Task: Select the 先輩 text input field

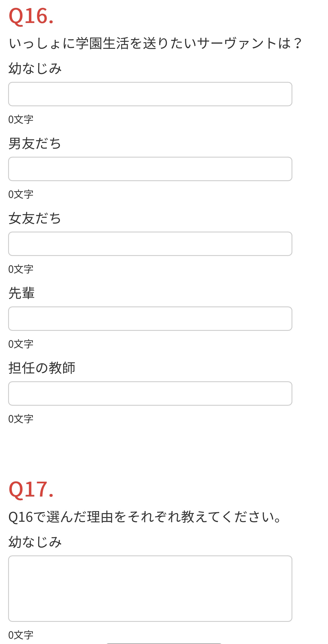Action: pyautogui.click(x=150, y=319)
